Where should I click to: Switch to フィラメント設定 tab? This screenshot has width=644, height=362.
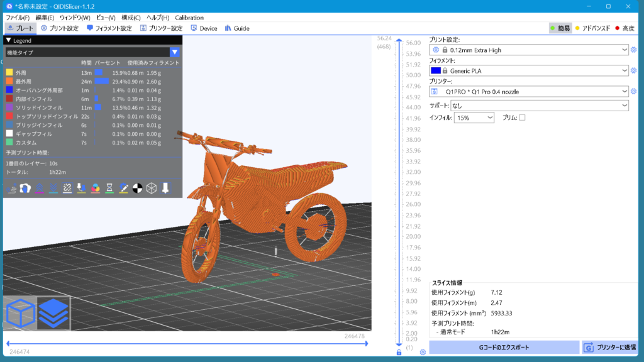tap(109, 28)
